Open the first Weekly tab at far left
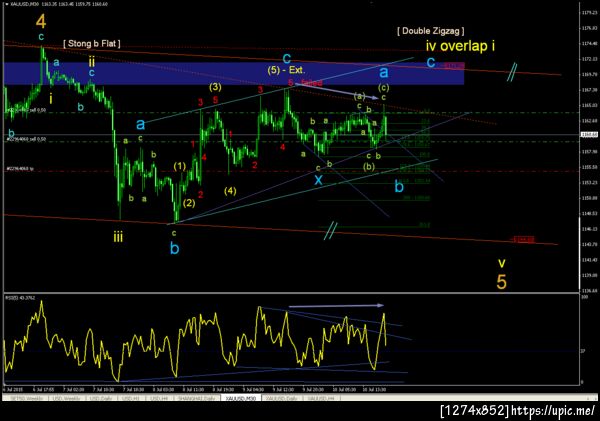Screen dimensions: 600x421 tap(26, 398)
